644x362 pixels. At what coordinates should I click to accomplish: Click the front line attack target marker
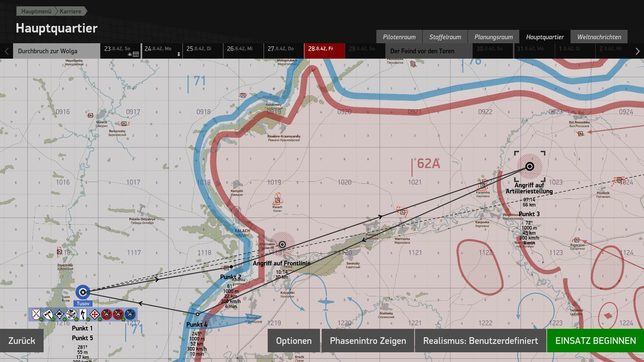[282, 244]
